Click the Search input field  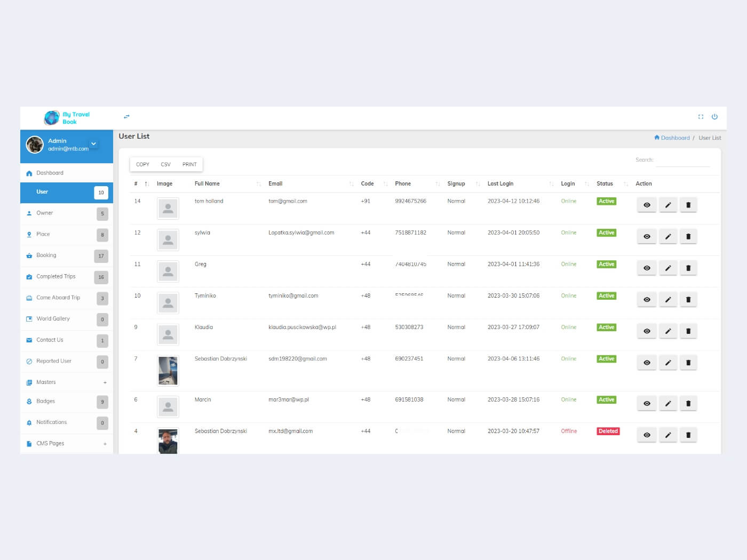pyautogui.click(x=682, y=161)
